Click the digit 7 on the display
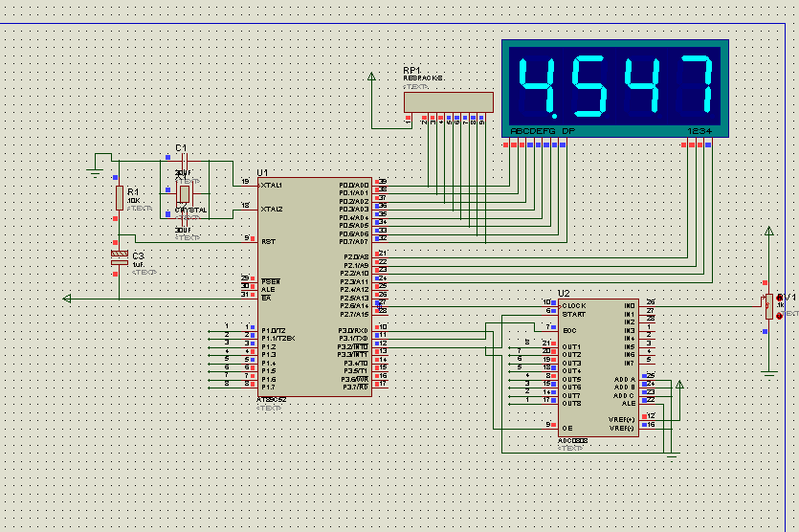 [697, 84]
